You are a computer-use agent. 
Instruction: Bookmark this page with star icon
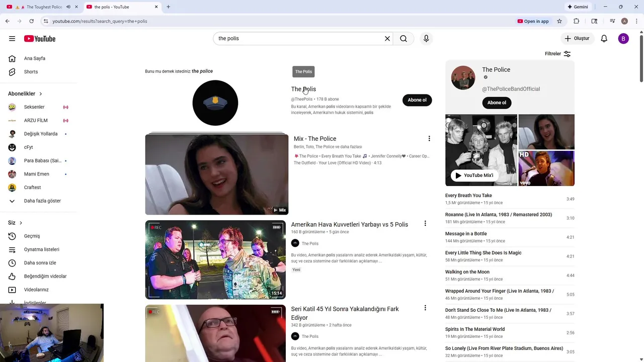tap(559, 21)
